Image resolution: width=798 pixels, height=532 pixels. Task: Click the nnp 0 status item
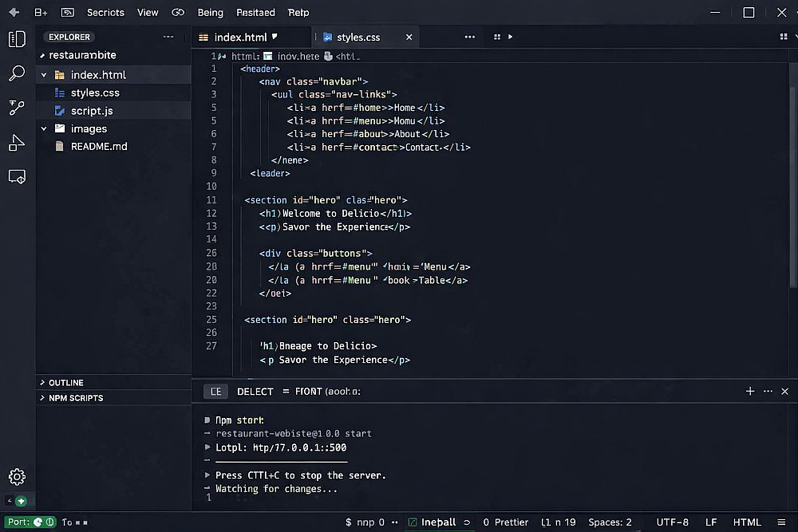365,522
